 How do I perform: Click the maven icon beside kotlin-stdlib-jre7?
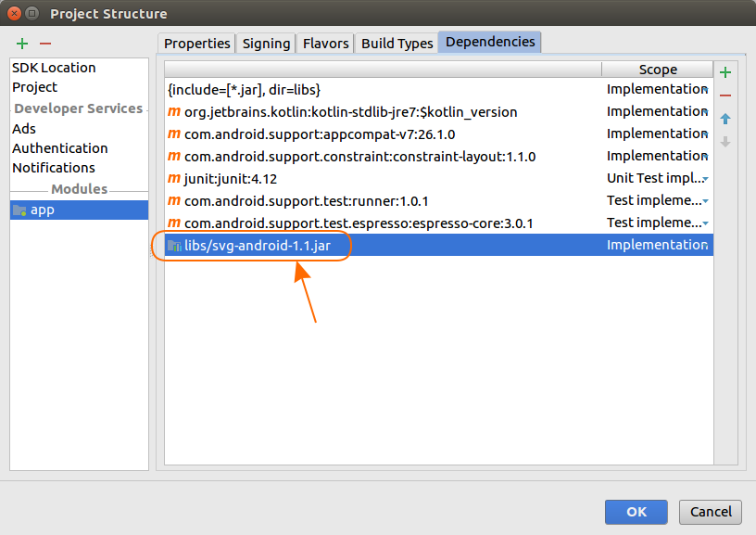174,111
